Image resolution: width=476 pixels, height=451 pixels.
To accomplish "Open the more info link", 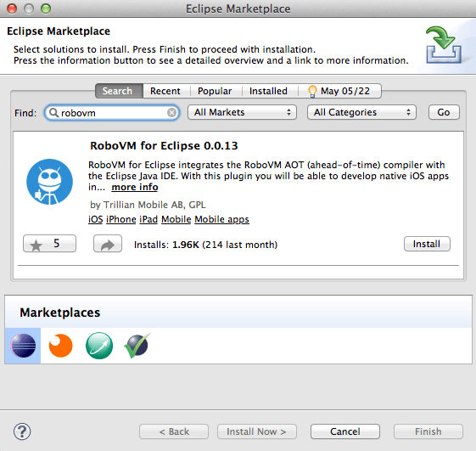I will click(135, 187).
